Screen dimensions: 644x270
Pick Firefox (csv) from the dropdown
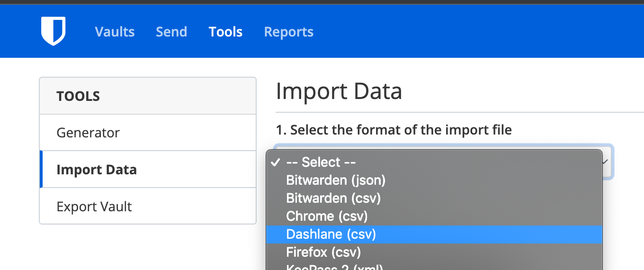coord(323,252)
